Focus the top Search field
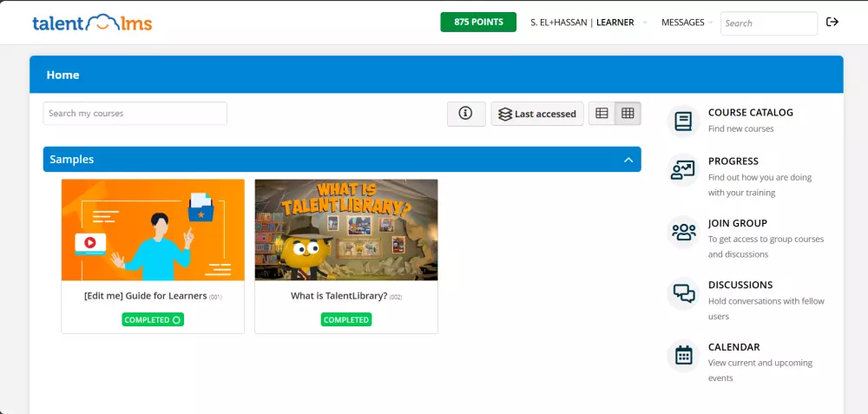 click(x=769, y=23)
